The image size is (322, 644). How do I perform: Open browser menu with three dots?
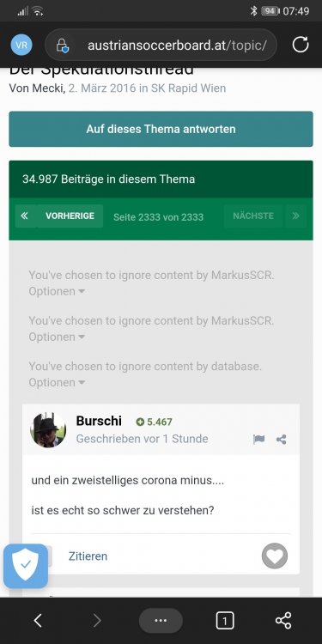click(161, 621)
